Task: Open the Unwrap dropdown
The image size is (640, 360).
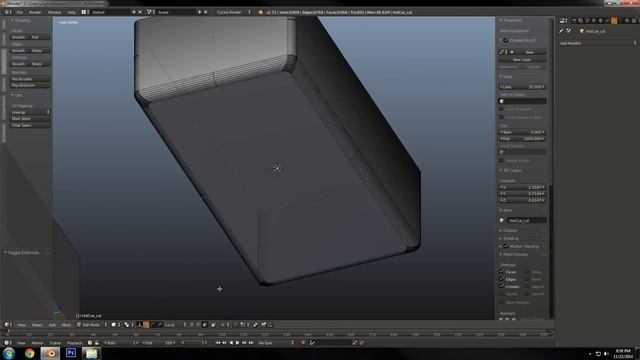Action: coord(30,112)
